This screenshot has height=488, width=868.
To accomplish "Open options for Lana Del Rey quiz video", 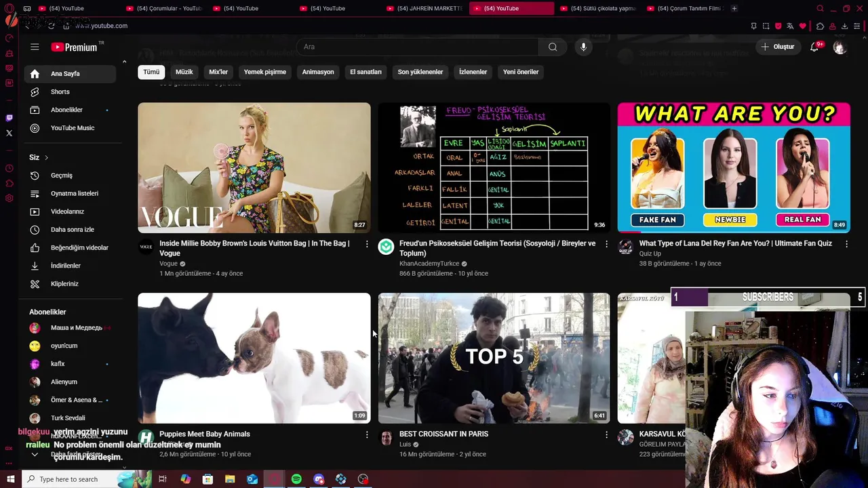I will [846, 244].
